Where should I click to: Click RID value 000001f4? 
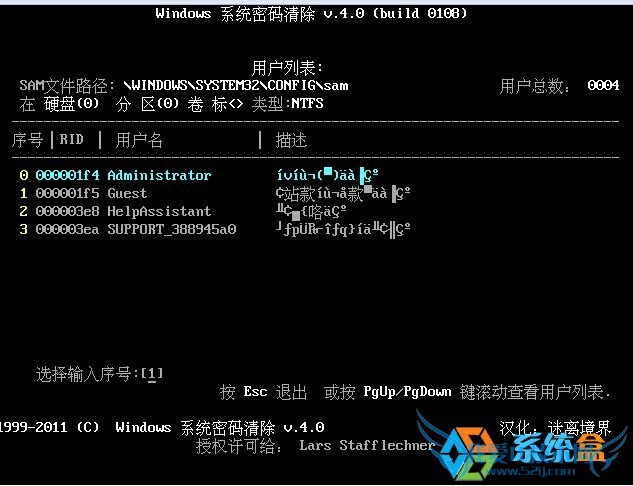point(67,175)
